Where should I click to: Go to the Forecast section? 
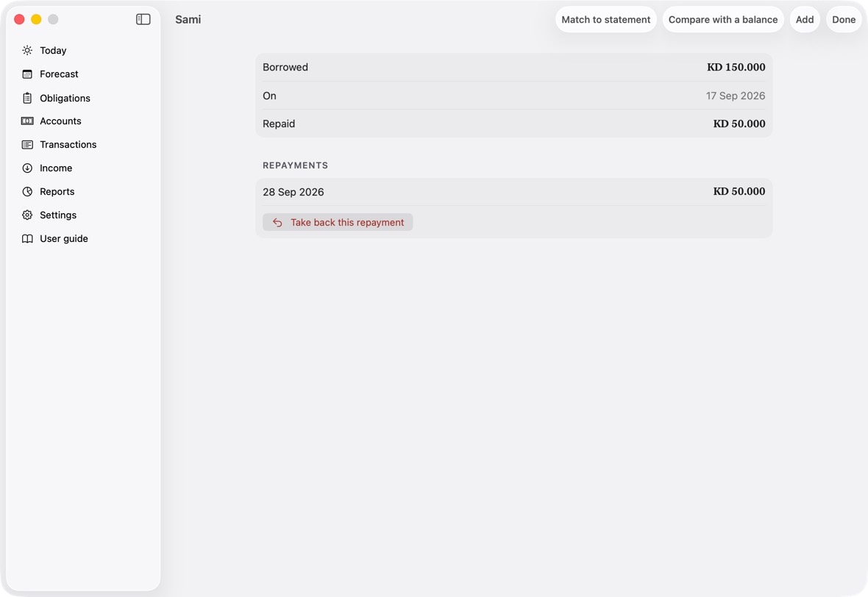pyautogui.click(x=59, y=74)
